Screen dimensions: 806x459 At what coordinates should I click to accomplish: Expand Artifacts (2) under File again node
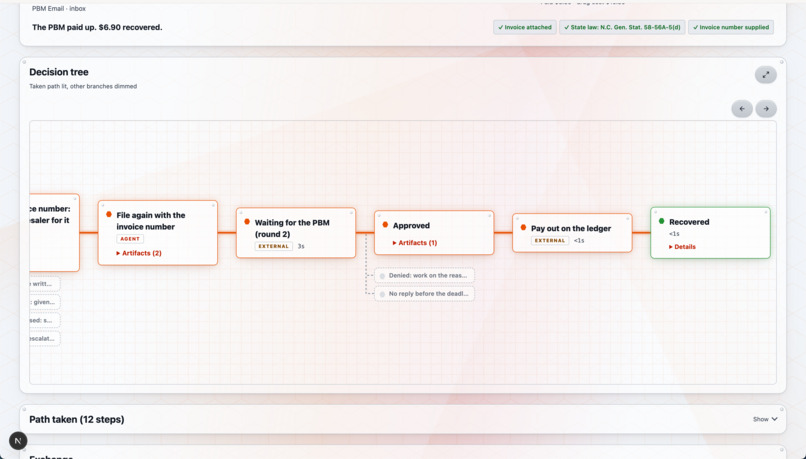tap(139, 253)
